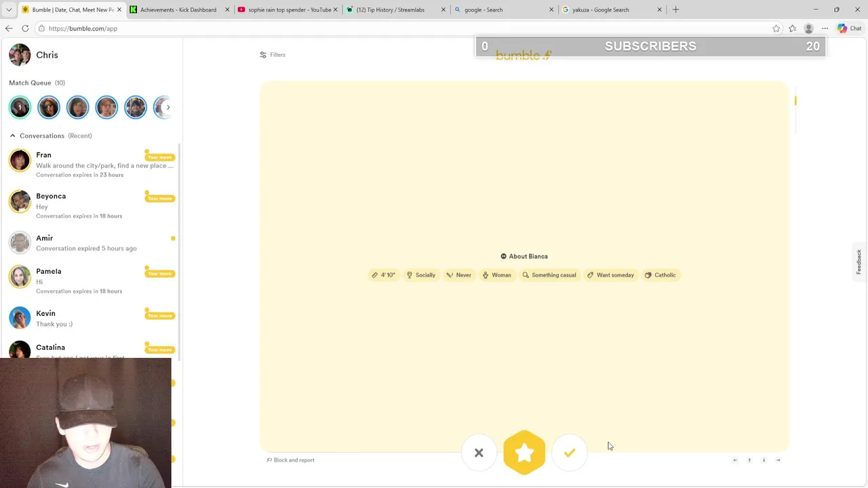Click the Woman gender badge

pyautogui.click(x=496, y=275)
